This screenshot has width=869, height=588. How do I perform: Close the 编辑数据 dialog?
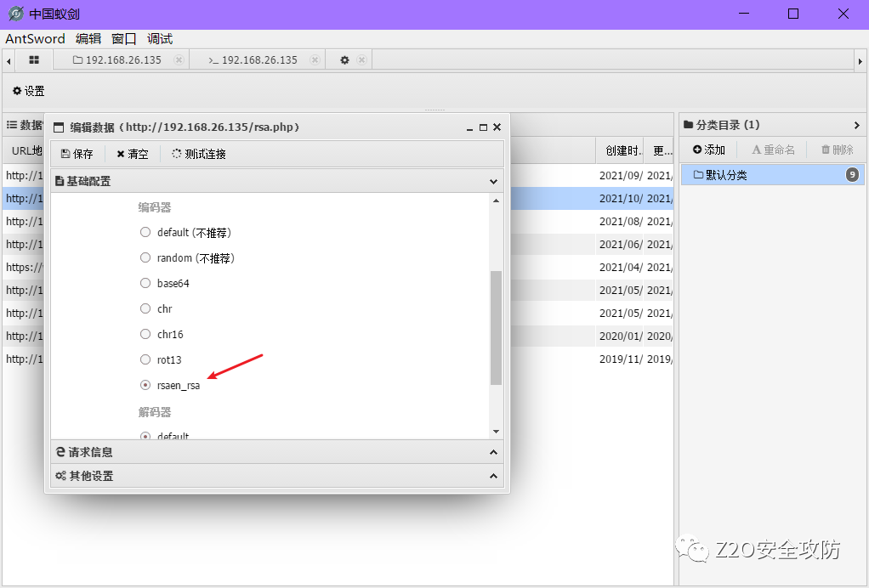tap(497, 127)
